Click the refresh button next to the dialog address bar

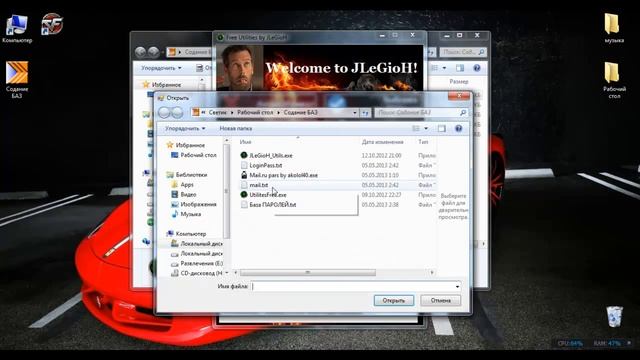click(x=365, y=113)
